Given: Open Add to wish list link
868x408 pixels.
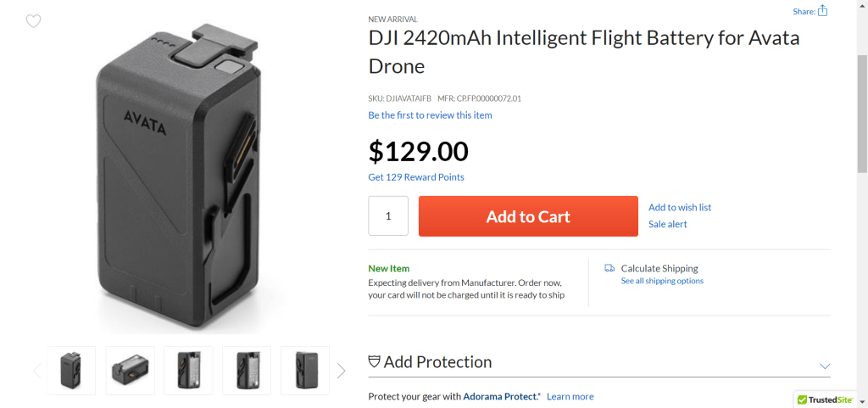Looking at the screenshot, I should tap(680, 207).
